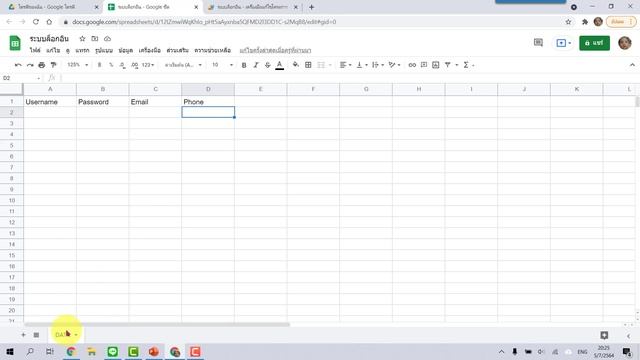The width and height of the screenshot is (640, 360).
Task: Click the formula bar input
Action: 347,78
